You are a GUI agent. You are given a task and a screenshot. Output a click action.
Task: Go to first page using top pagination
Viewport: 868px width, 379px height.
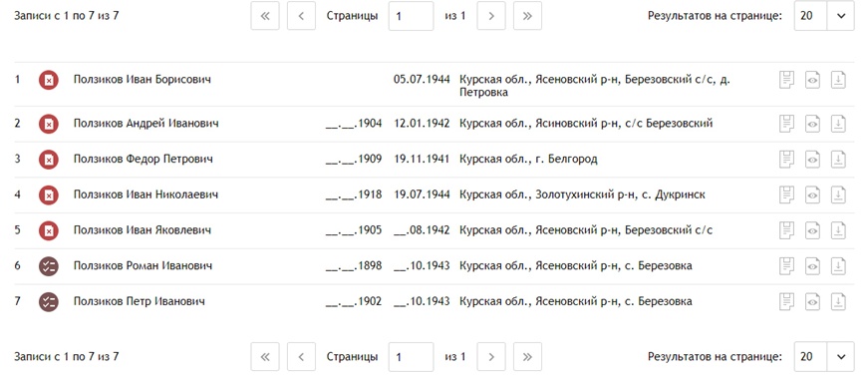click(x=265, y=16)
